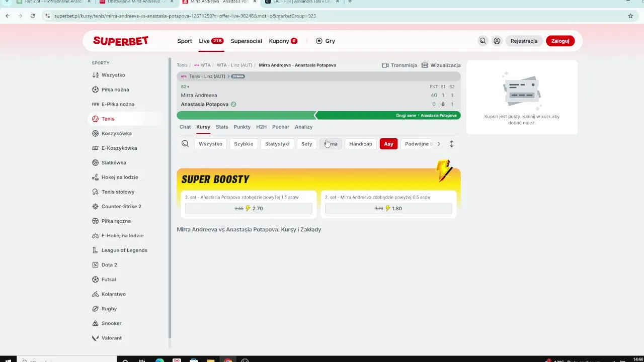Open the user account icon
644x362 pixels.
point(497,41)
